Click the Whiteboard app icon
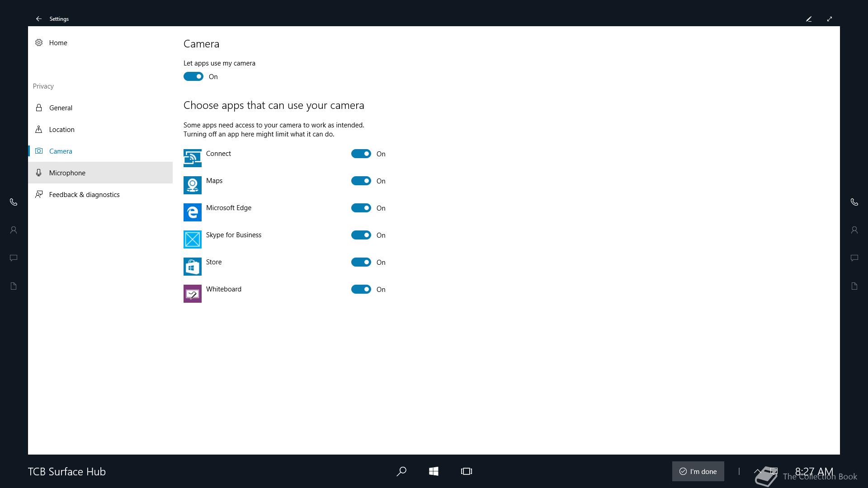868x488 pixels. tap(193, 294)
